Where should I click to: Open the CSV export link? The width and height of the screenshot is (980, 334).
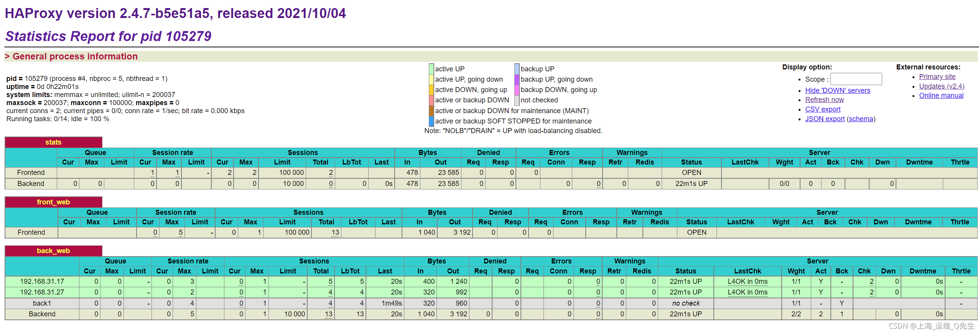(x=822, y=109)
